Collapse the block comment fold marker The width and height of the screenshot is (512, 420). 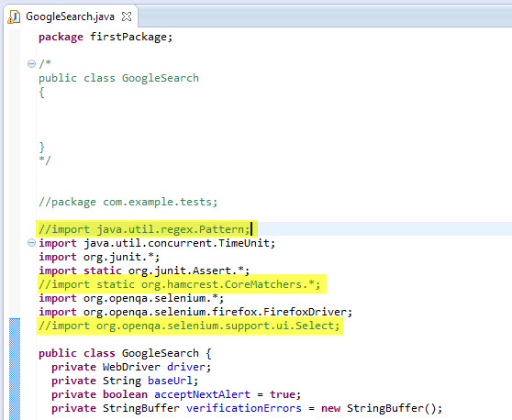[x=31, y=63]
